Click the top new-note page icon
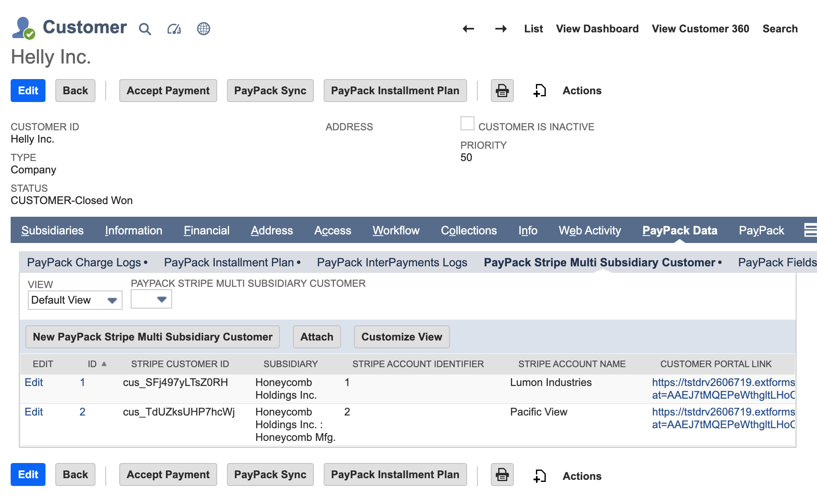The height and width of the screenshot is (504, 817). point(540,91)
